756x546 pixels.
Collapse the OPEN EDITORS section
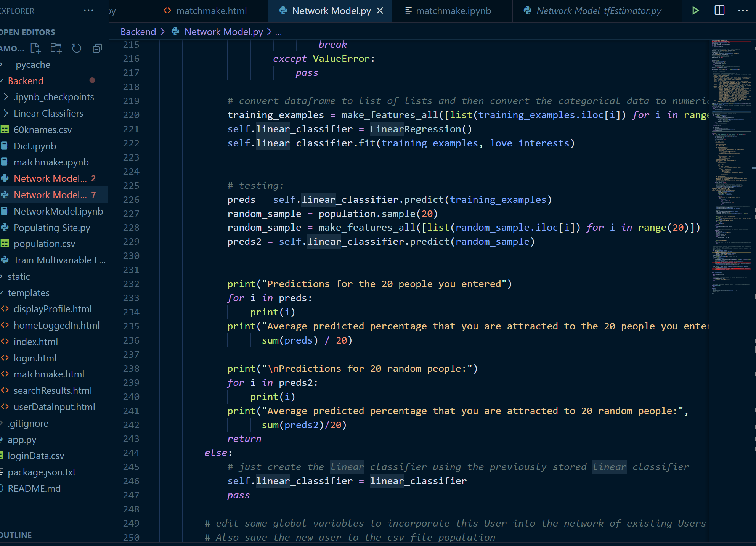27,32
